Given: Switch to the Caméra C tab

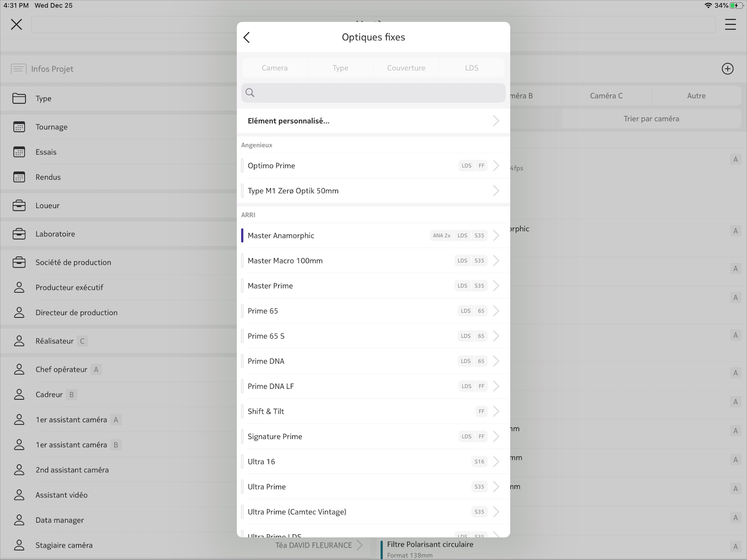Looking at the screenshot, I should click(606, 96).
